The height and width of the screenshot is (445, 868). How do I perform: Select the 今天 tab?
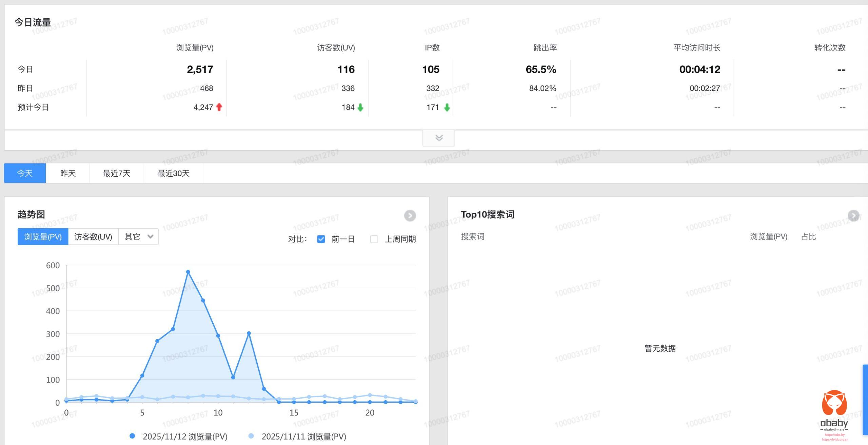[25, 173]
